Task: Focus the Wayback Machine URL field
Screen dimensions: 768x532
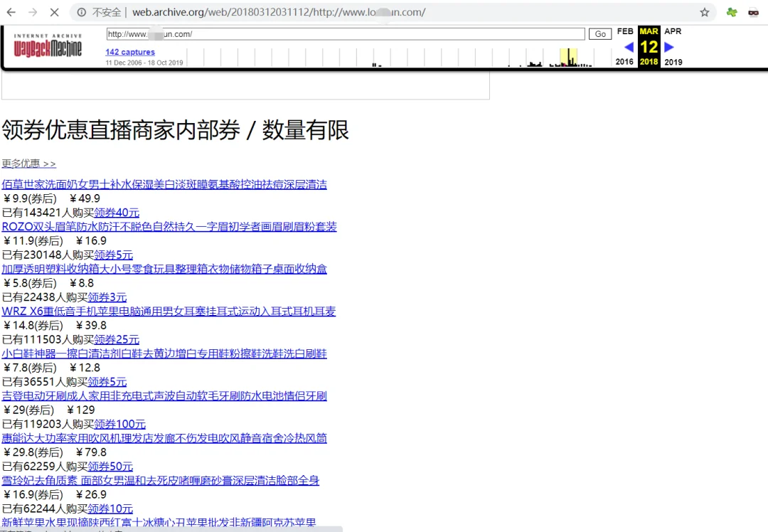Action: [346, 34]
